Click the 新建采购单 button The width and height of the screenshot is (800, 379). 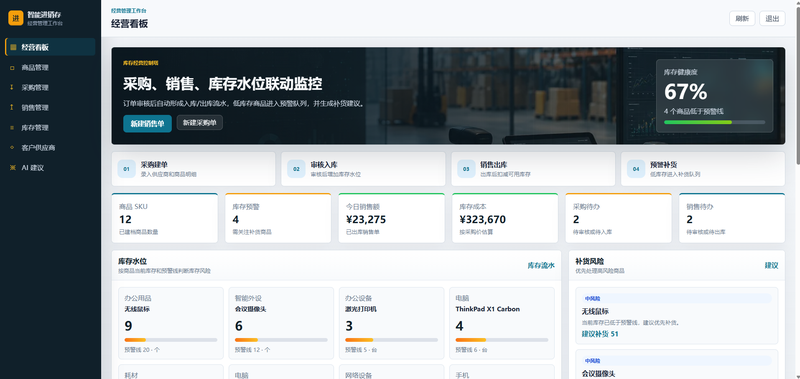click(199, 122)
